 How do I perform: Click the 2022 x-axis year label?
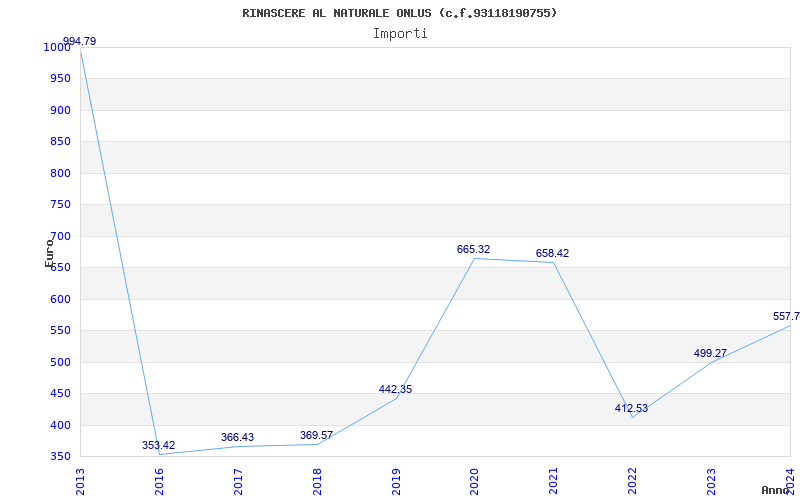[633, 482]
